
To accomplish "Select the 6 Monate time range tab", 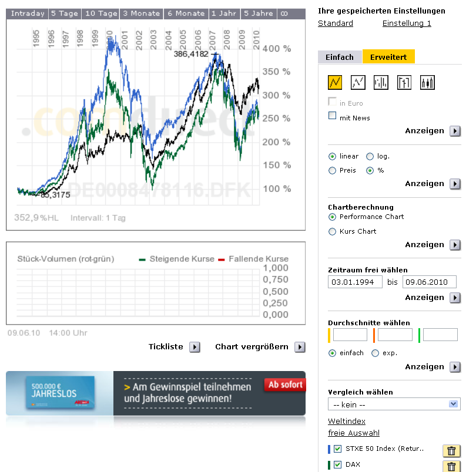I will pyautogui.click(x=185, y=14).
